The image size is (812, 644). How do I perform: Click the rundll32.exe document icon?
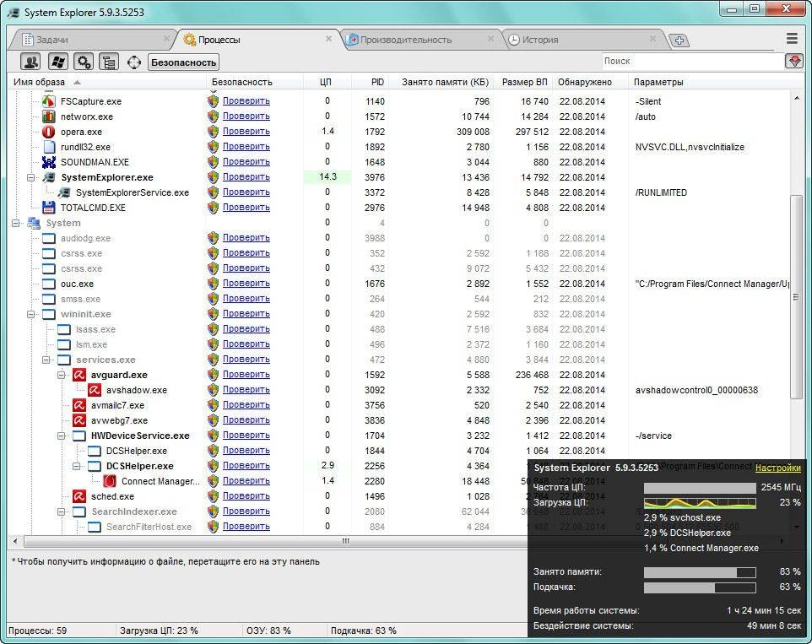pyautogui.click(x=49, y=147)
